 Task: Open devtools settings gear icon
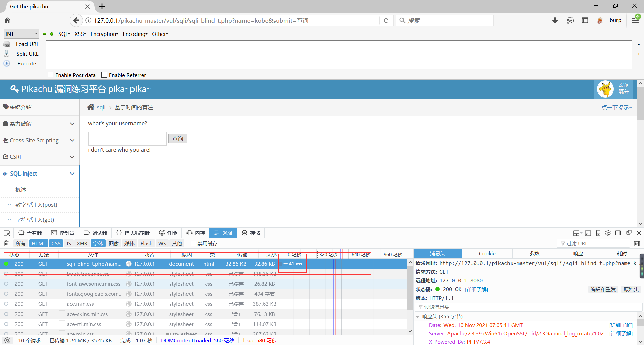click(x=608, y=233)
